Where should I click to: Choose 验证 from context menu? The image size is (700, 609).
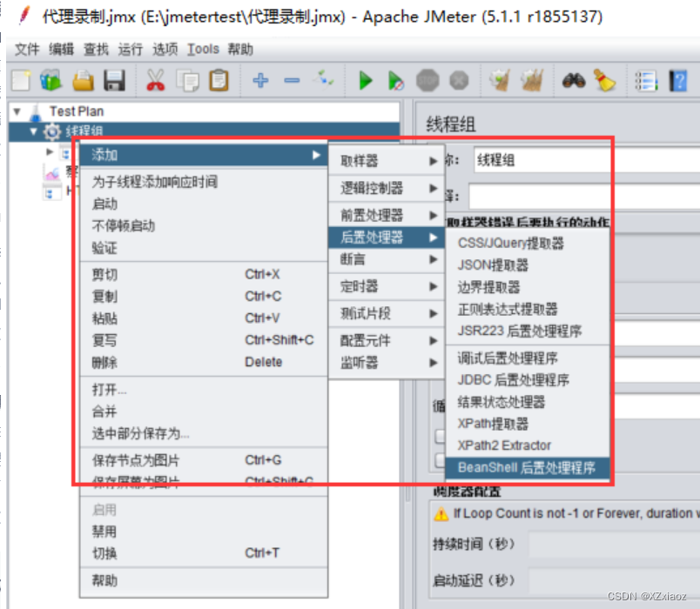tap(204, 248)
